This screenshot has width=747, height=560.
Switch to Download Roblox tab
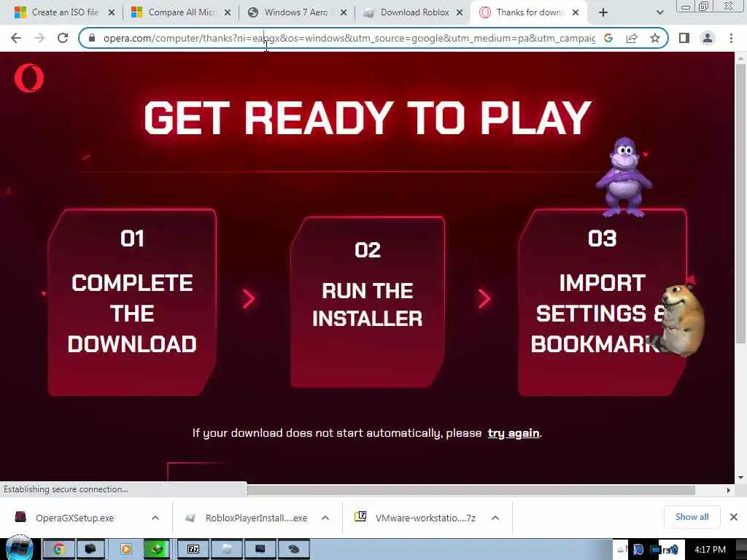414,12
